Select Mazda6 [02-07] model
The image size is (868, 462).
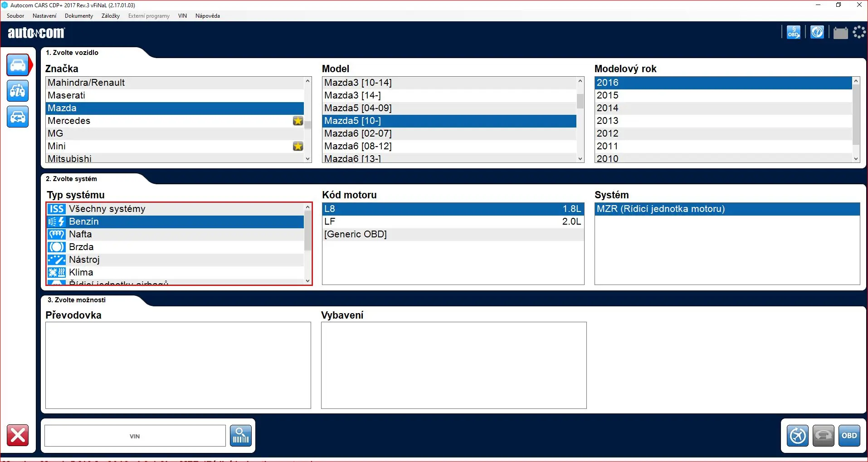click(449, 133)
